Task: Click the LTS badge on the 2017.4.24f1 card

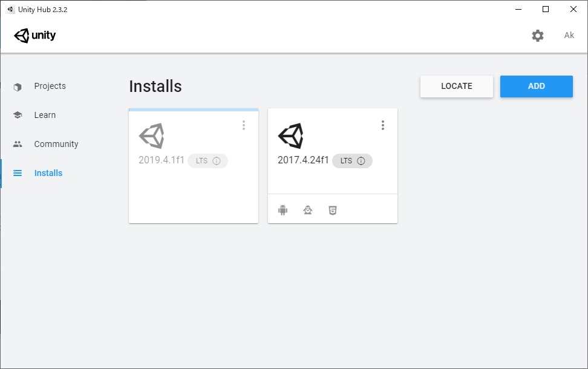Action: coord(347,161)
